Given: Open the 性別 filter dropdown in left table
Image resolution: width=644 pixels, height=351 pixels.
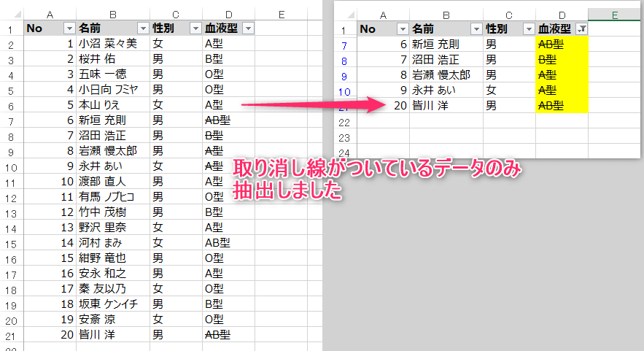Looking at the screenshot, I should click(194, 28).
